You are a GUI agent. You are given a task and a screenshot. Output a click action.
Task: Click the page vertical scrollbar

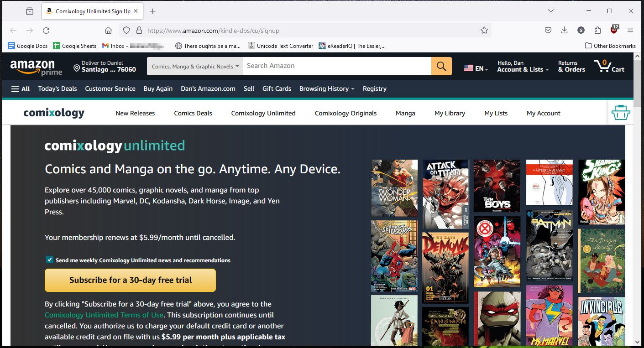coord(638,199)
